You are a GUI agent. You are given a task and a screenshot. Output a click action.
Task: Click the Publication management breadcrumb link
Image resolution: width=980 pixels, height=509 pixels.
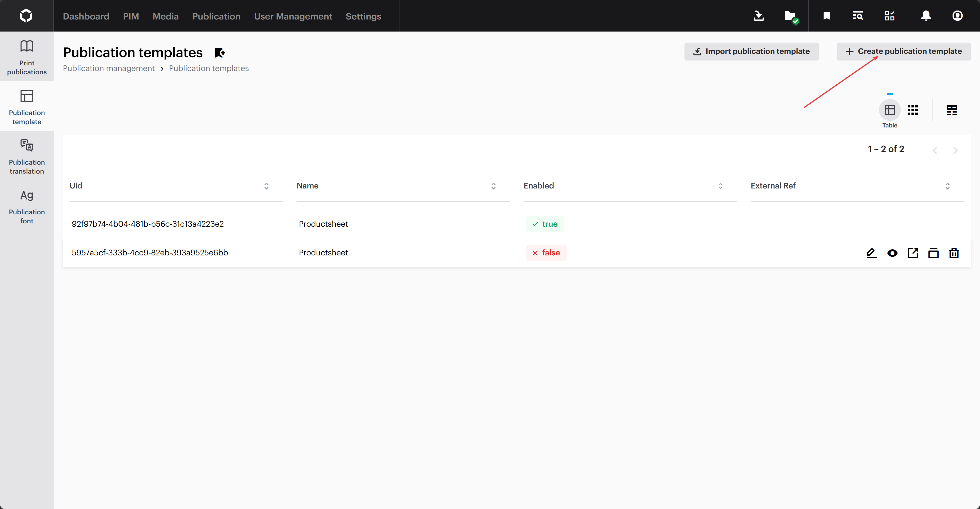(x=109, y=68)
